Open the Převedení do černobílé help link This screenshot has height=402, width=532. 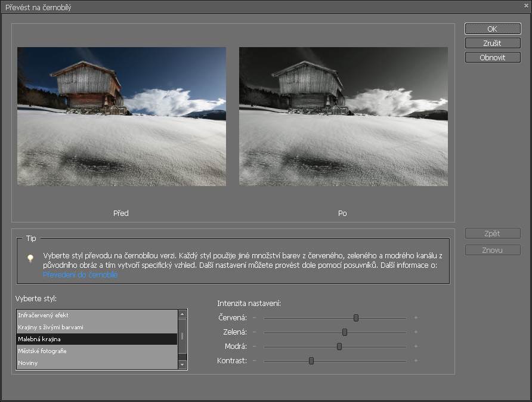[x=80, y=275]
